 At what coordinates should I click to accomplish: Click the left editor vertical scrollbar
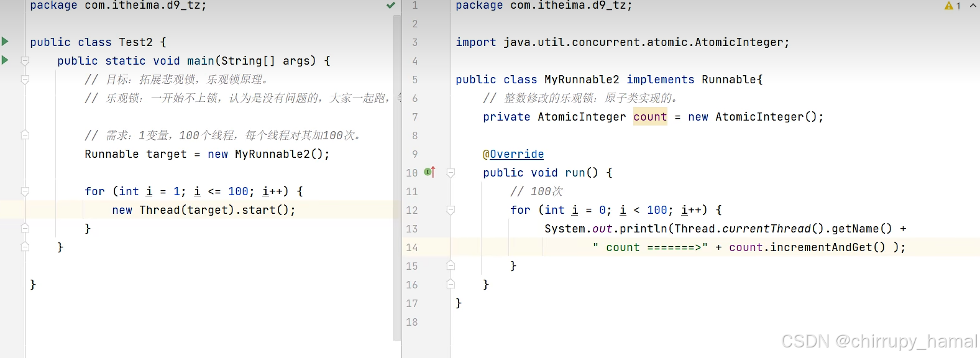397,177
